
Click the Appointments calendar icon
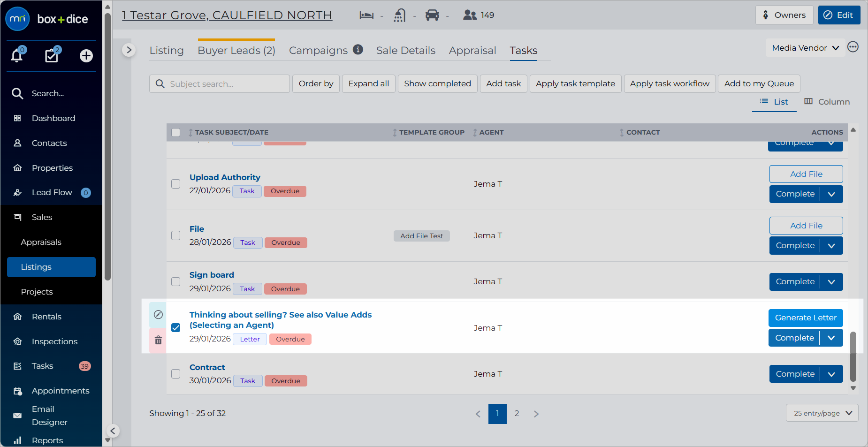pyautogui.click(x=17, y=391)
